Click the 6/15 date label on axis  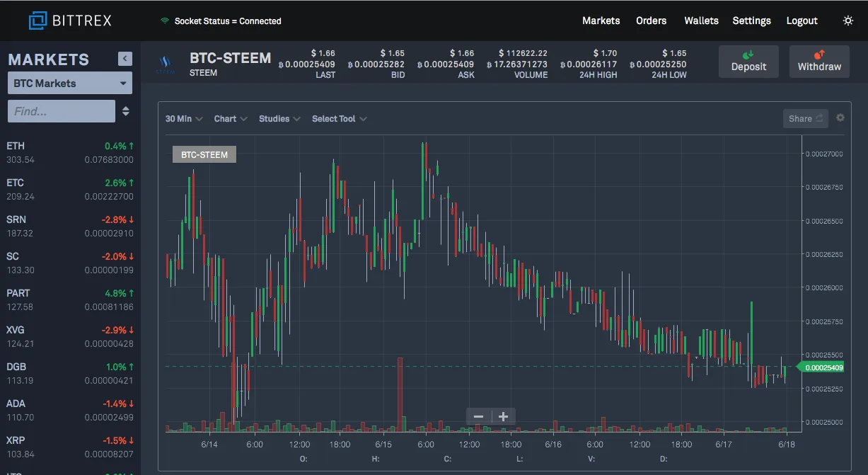click(x=383, y=445)
